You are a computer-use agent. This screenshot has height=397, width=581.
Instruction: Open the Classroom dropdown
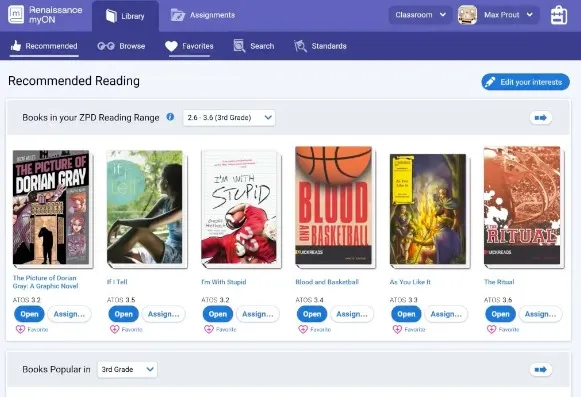(x=421, y=15)
